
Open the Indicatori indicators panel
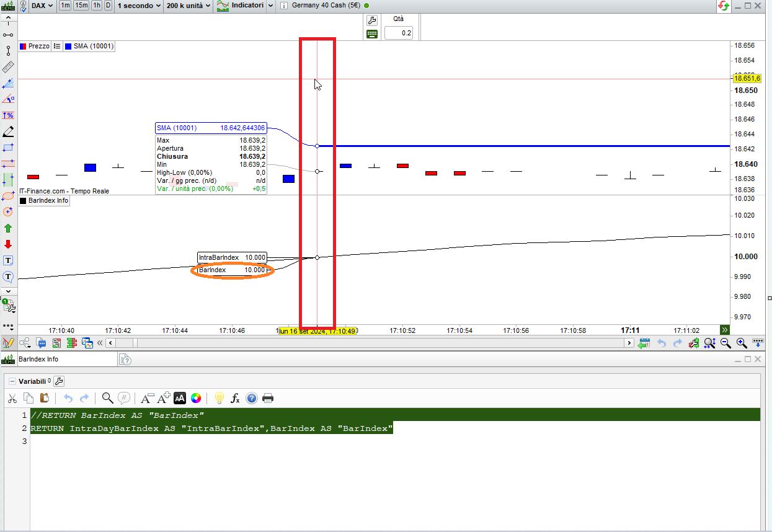click(244, 6)
